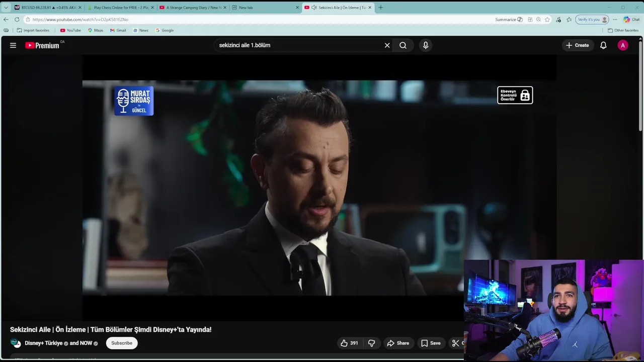Viewport: 644px width, 362px height.
Task: Open the YouTube guide hamburger menu
Action: click(13, 45)
